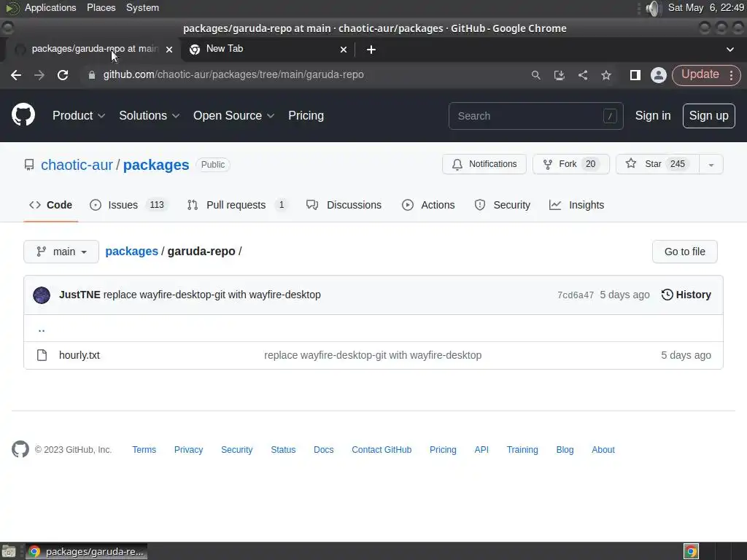
Task: Click the Sign in link
Action: click(x=653, y=116)
